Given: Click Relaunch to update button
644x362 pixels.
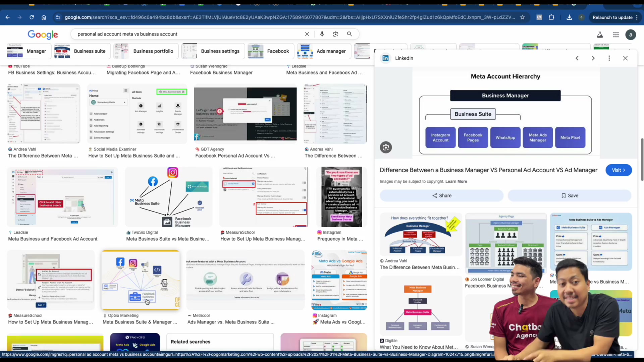Looking at the screenshot, I should (x=612, y=17).
